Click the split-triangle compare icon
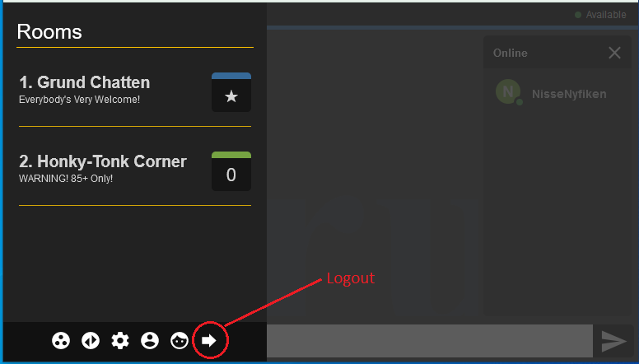 [91, 340]
